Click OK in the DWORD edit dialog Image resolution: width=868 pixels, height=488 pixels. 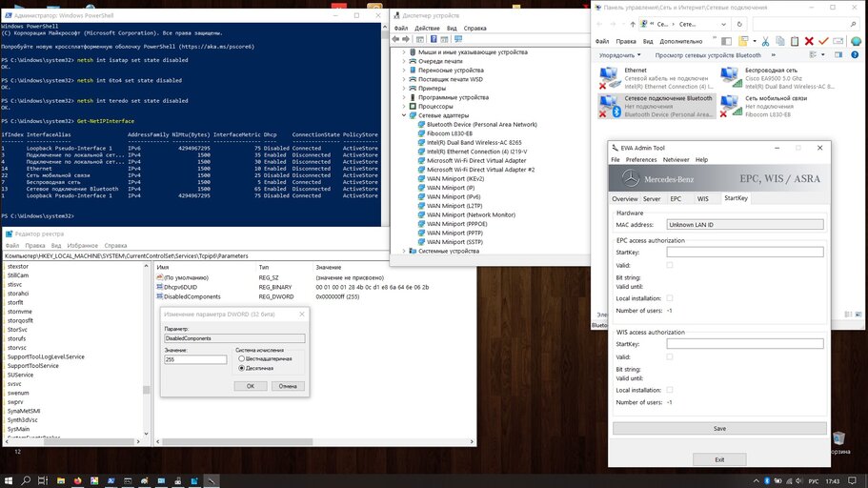250,386
